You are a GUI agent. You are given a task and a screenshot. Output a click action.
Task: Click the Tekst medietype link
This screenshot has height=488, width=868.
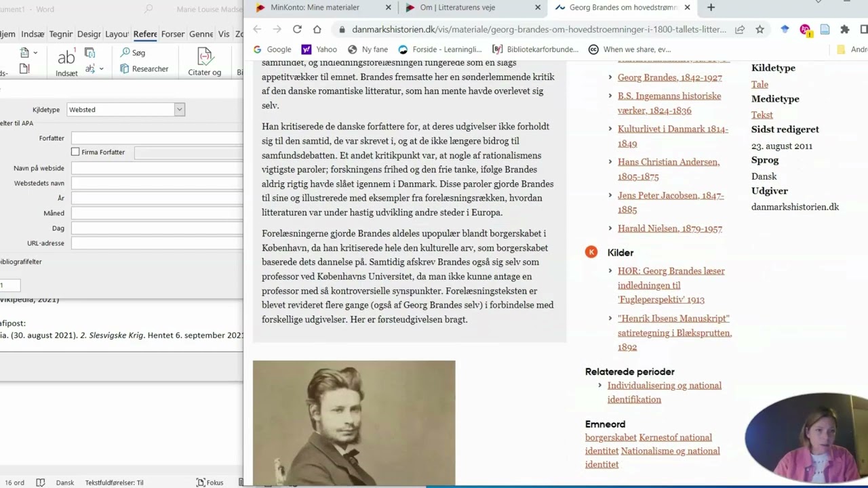coord(762,115)
